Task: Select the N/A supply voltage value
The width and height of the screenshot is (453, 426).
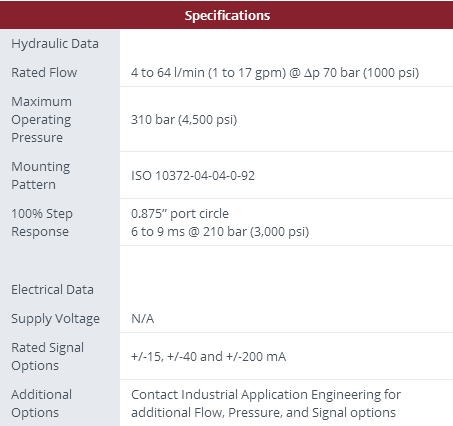Action: click(x=143, y=319)
